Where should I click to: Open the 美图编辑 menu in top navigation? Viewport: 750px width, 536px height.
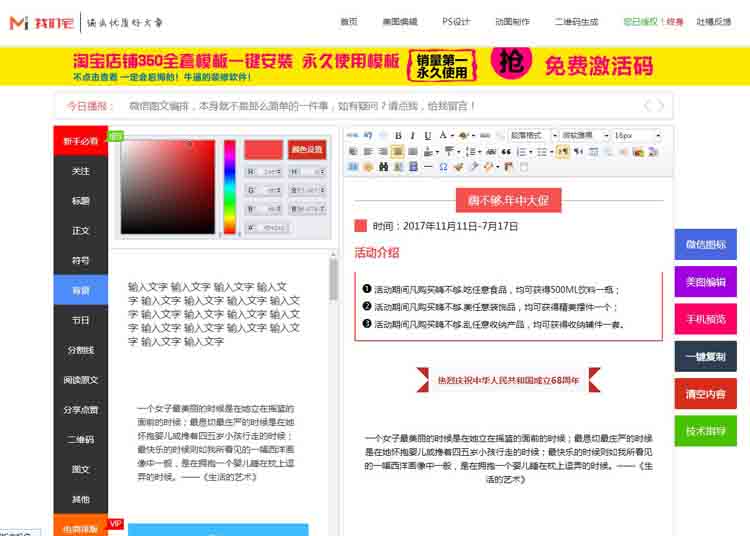(400, 21)
